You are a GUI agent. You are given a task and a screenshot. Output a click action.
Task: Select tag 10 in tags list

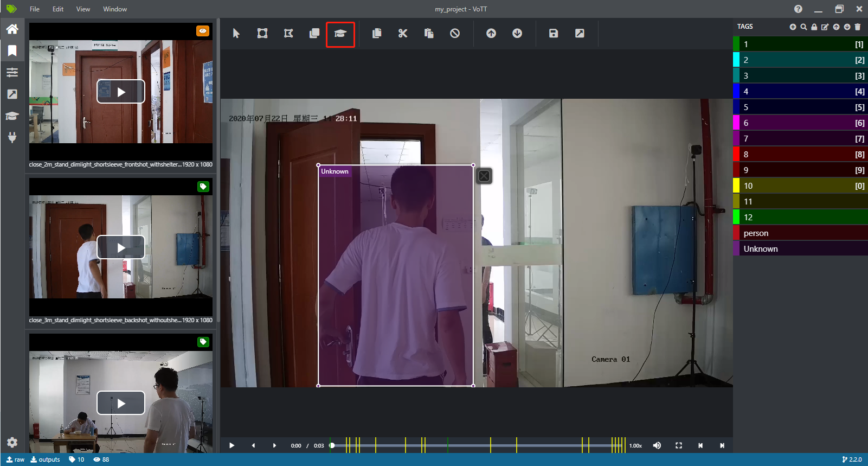800,186
